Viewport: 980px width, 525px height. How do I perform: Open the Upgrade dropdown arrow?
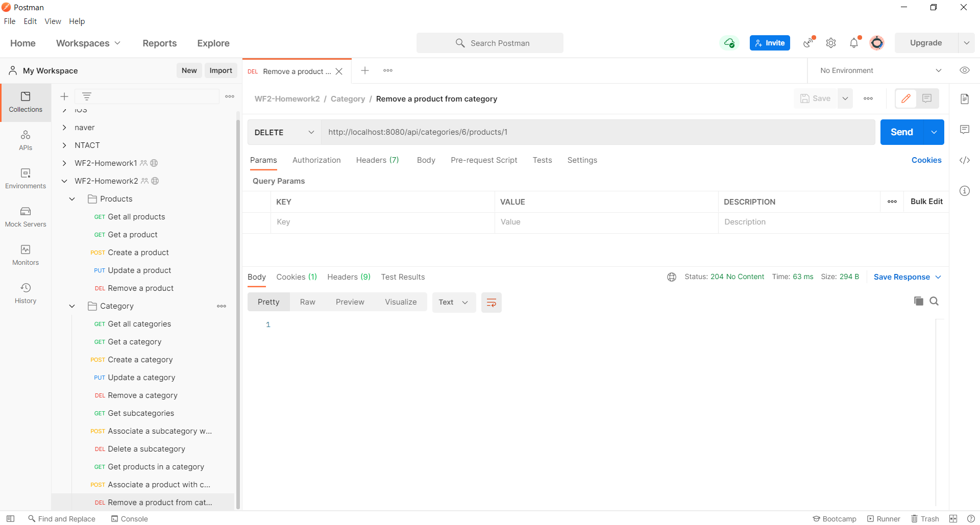click(966, 43)
